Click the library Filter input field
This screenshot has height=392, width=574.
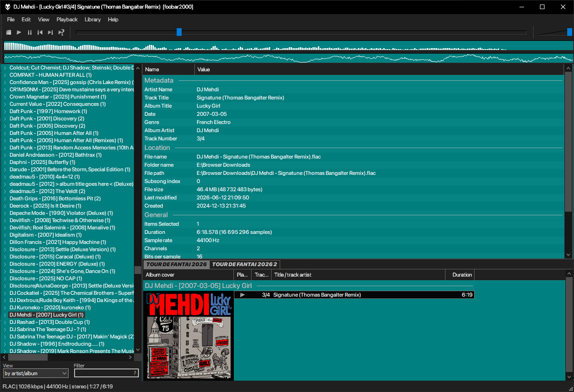coord(106,373)
